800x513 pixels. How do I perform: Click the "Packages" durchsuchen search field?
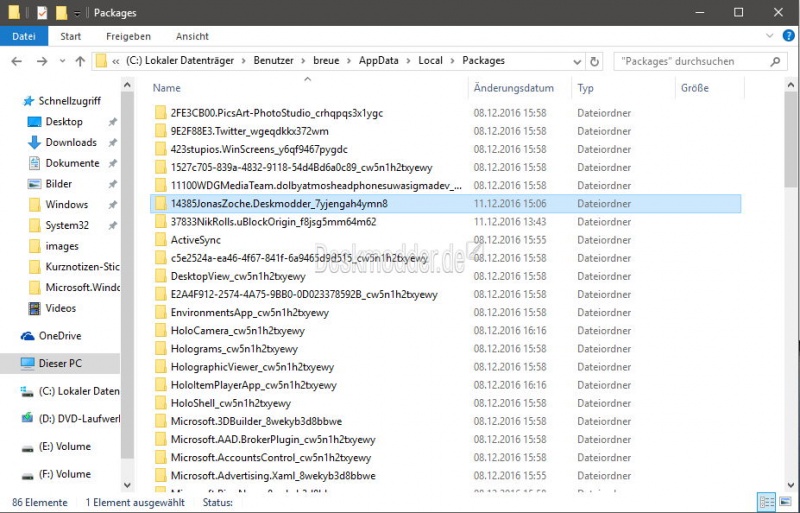690,61
